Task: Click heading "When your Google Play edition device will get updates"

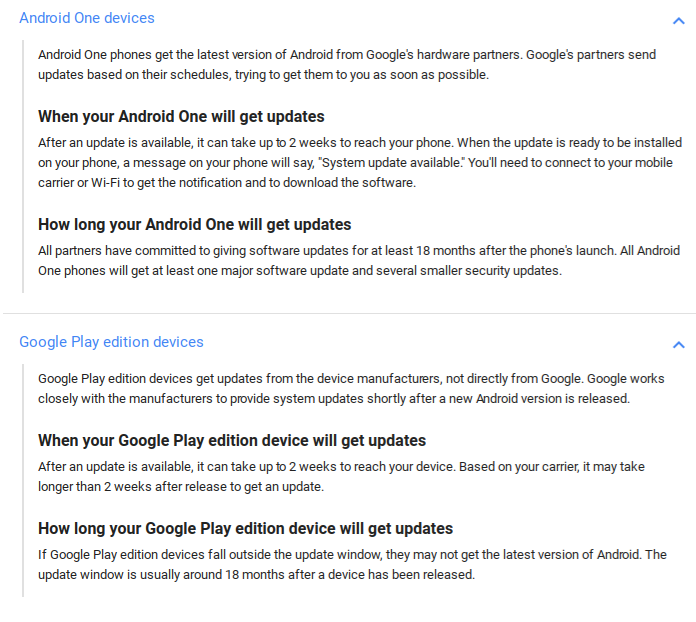Action: [232, 440]
